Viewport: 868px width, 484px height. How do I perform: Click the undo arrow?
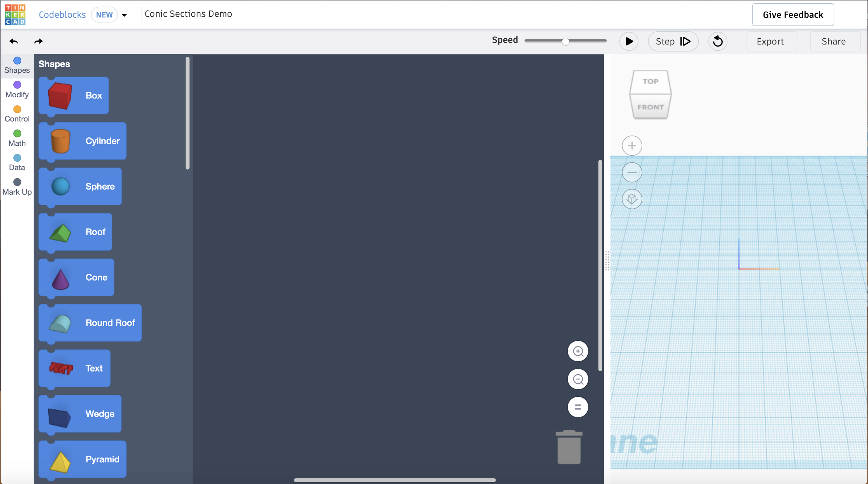click(14, 41)
